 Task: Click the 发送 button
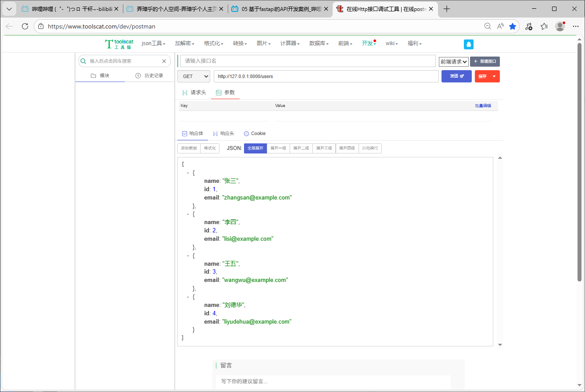point(456,76)
